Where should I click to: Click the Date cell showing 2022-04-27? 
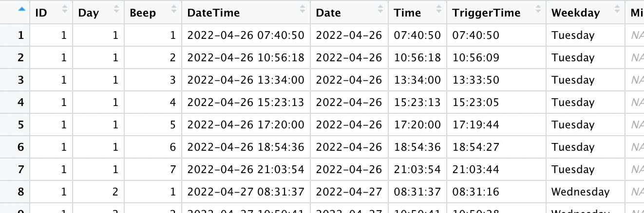[349, 192]
